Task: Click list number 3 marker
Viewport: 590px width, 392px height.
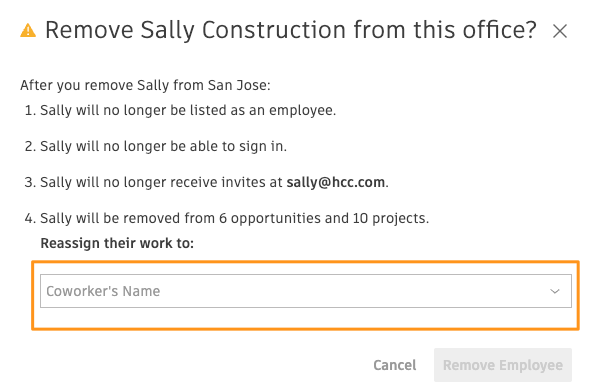Action: [x=30, y=182]
